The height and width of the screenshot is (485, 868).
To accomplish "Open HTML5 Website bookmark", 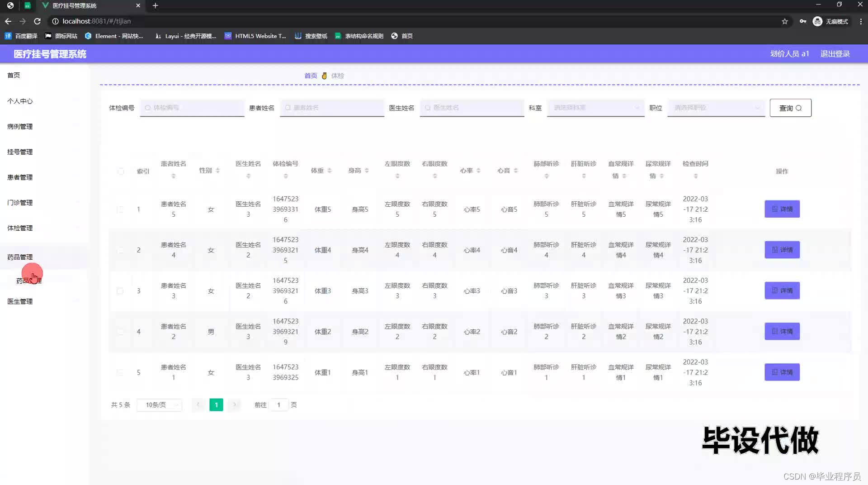I will 255,36.
